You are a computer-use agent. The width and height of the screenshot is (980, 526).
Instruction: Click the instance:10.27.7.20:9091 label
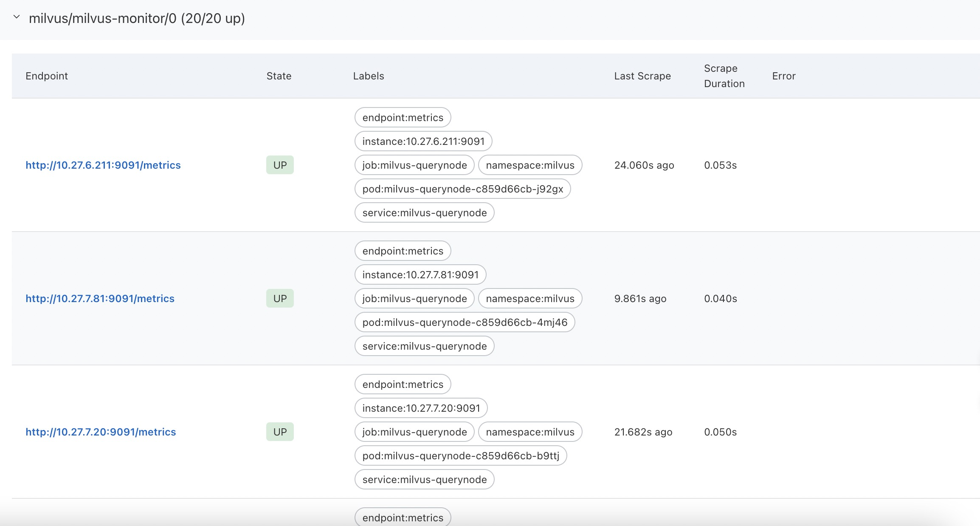[x=421, y=408]
